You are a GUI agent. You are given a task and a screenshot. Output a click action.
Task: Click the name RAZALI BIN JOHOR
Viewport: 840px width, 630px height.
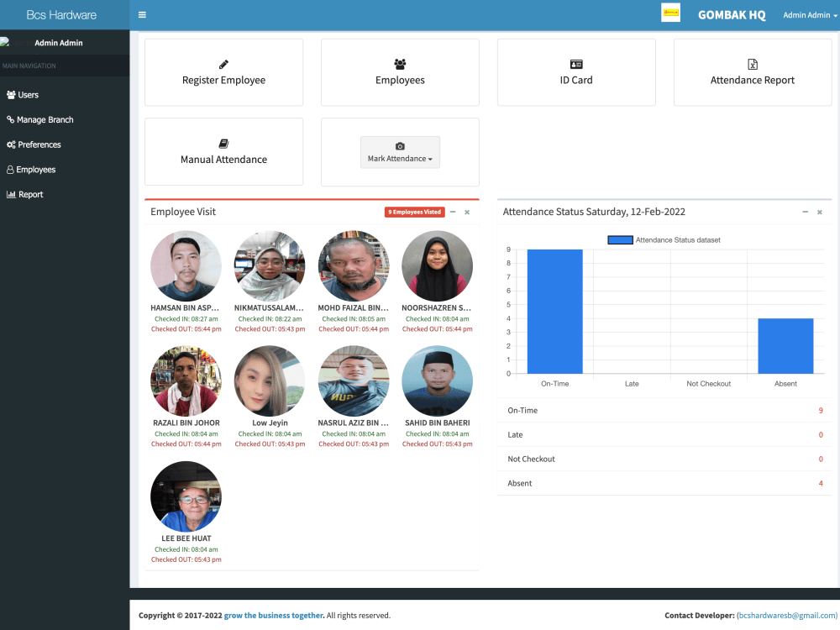186,423
